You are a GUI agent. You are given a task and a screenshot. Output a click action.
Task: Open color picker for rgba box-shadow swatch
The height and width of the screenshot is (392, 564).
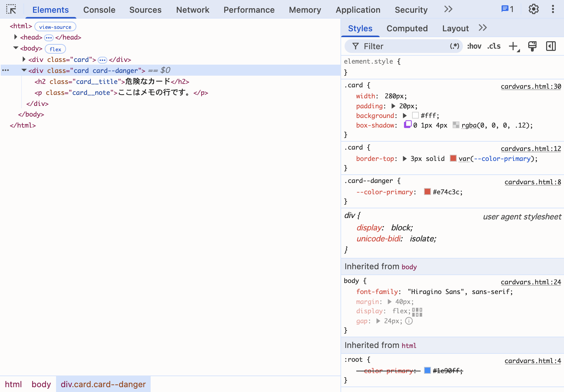pyautogui.click(x=456, y=125)
